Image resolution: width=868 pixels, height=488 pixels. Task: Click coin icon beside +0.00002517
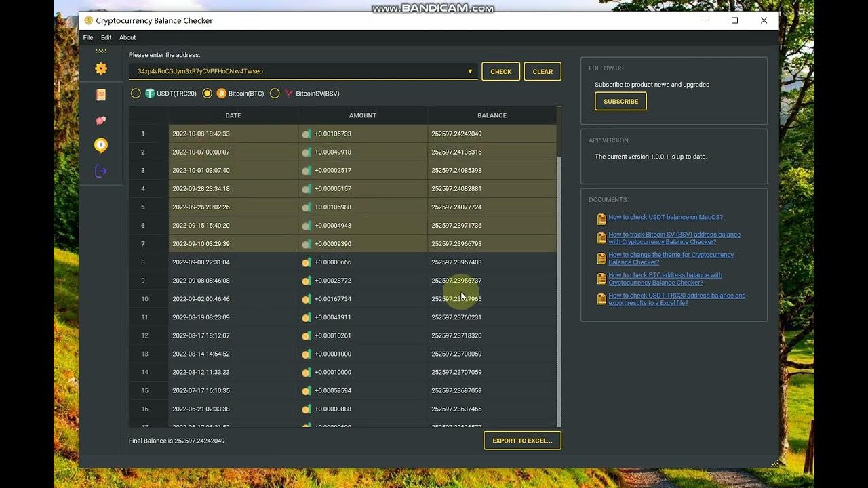coord(307,171)
